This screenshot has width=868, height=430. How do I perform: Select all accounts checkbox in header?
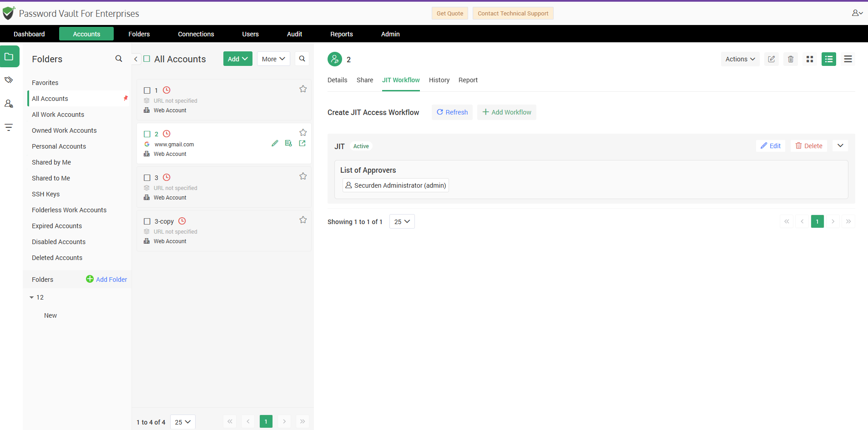[x=146, y=59]
